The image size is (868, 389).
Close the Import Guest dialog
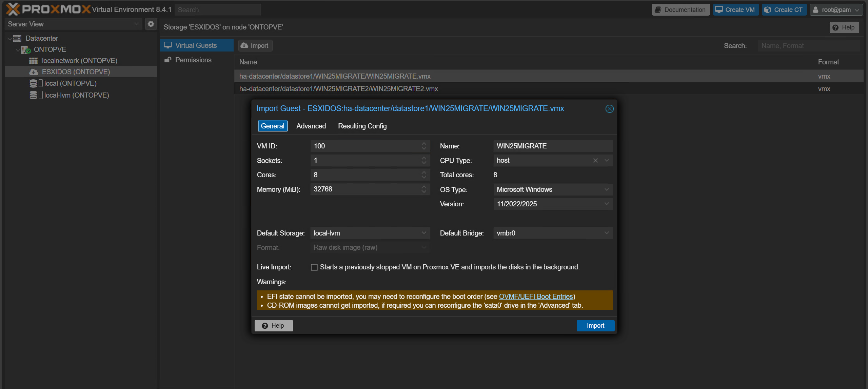[609, 109]
